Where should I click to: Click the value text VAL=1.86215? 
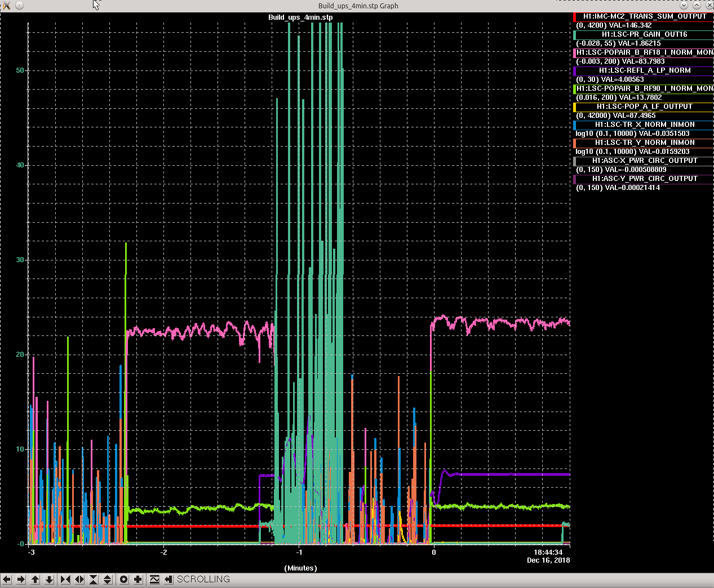point(640,43)
